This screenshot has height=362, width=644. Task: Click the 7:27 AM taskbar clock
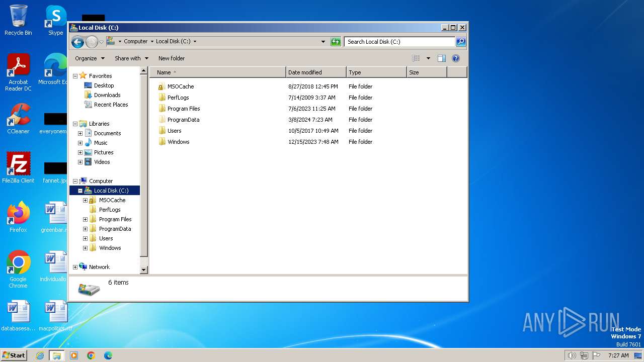618,355
